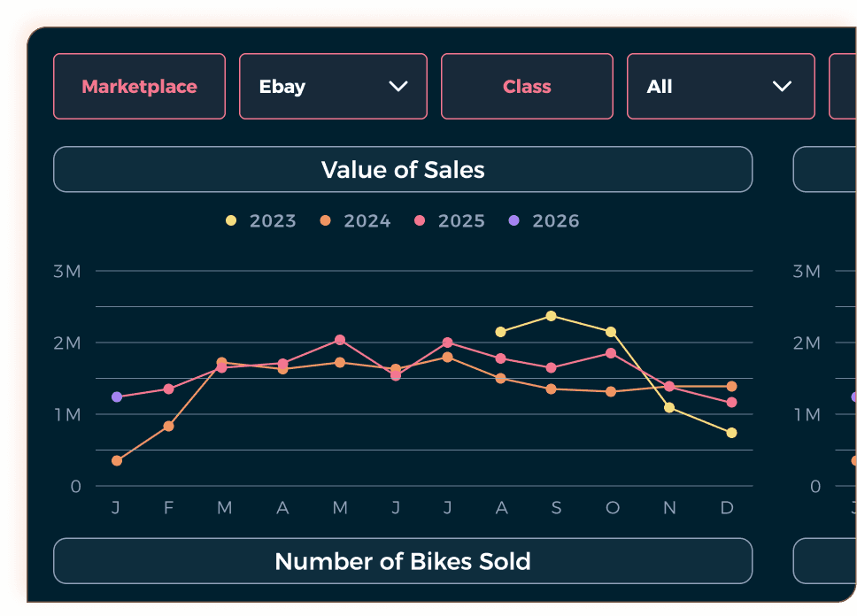Open the All class dropdown
857x616 pixels.
point(720,86)
